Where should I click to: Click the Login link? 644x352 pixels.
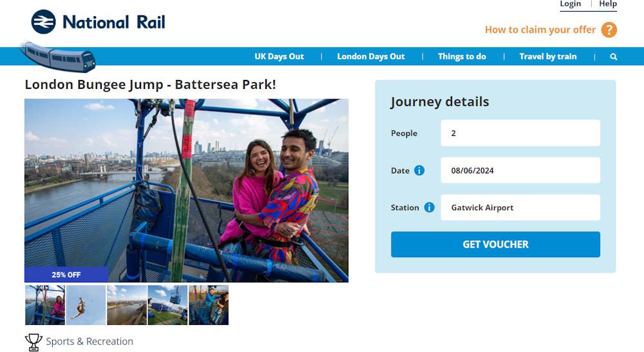[x=571, y=4]
